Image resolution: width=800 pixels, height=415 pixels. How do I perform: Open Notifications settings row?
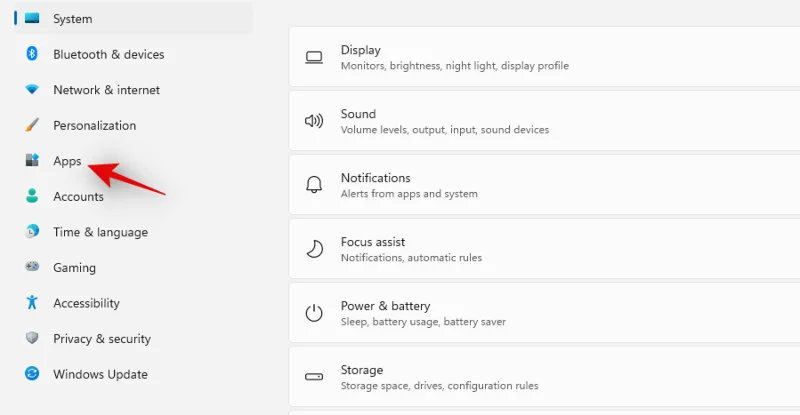click(x=540, y=185)
